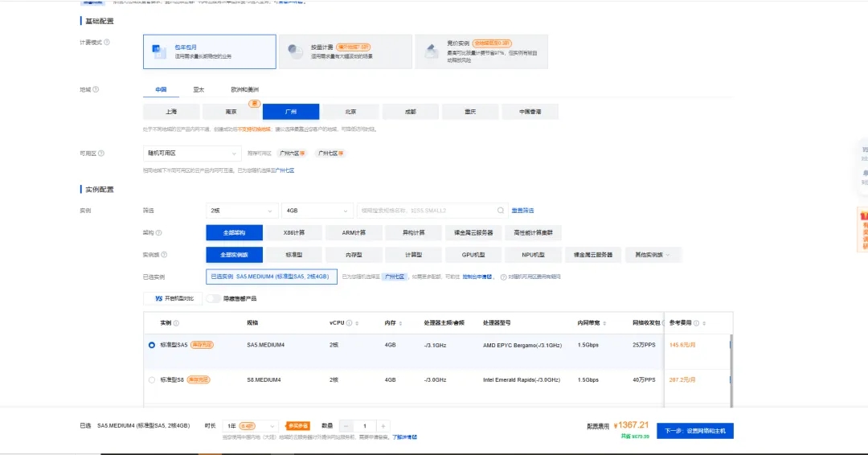Open the 随机可用区 availability zone dropdown
This screenshot has width=868, height=455.
[x=191, y=153]
